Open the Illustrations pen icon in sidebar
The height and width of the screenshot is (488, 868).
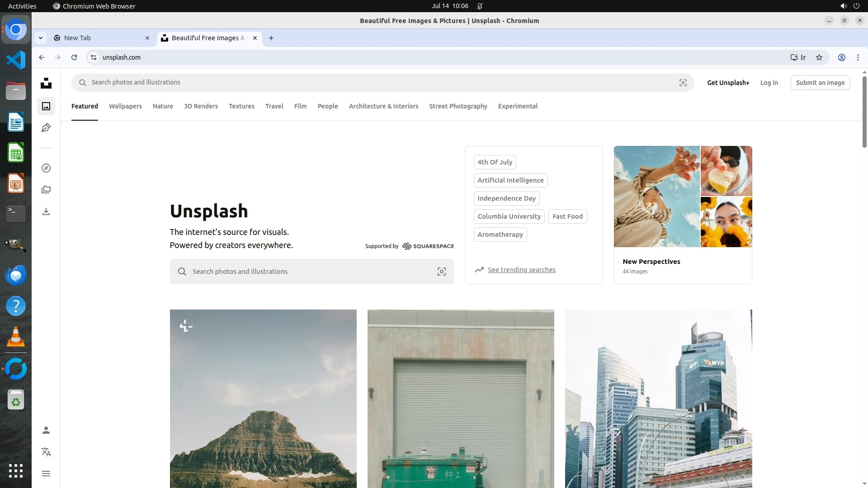(x=46, y=128)
